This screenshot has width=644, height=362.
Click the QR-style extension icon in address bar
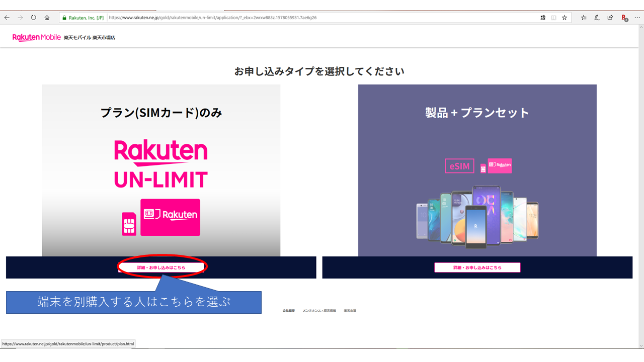[543, 18]
